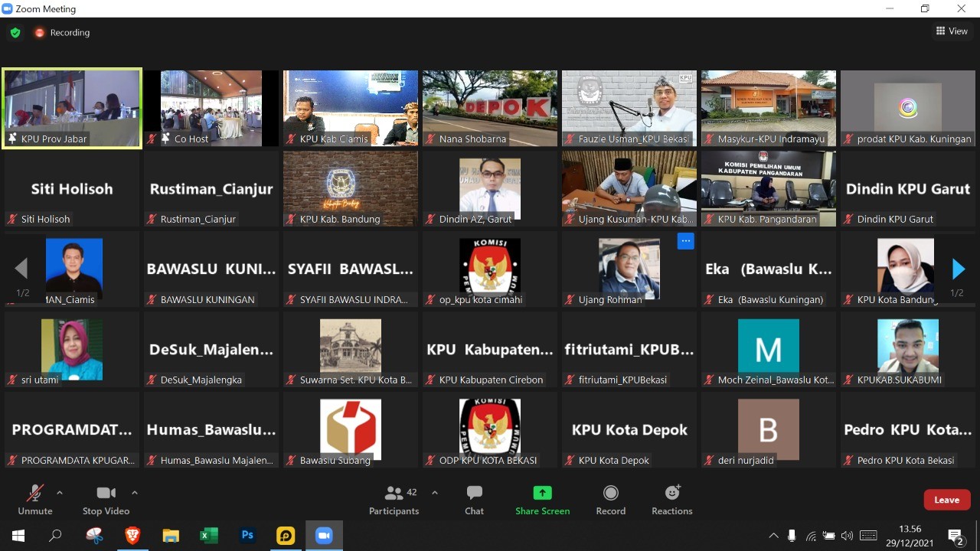
Task: Click the green encryption shield icon
Action: pos(15,33)
